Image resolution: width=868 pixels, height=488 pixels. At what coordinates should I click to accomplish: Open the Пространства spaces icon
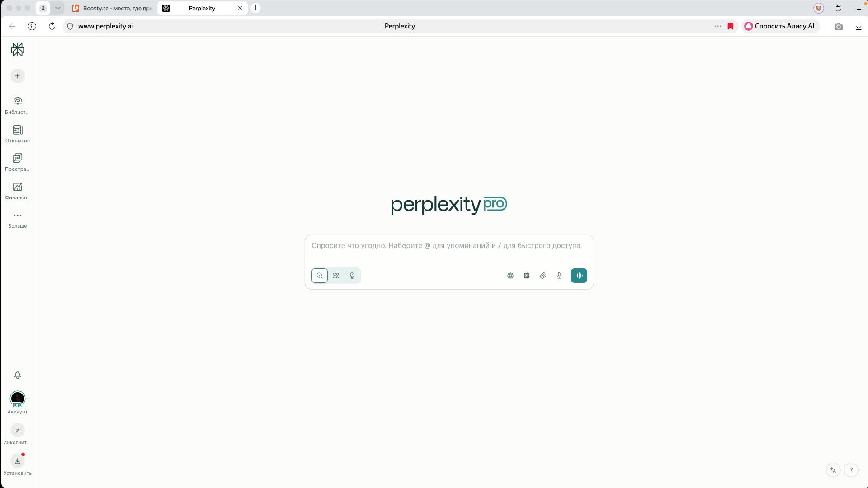pyautogui.click(x=18, y=162)
